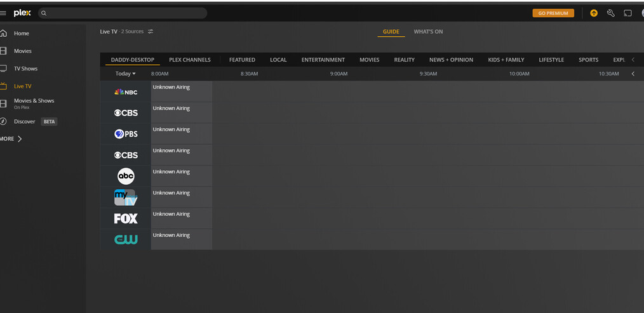Open settings wrench icon
This screenshot has height=313, width=644.
coord(611,13)
